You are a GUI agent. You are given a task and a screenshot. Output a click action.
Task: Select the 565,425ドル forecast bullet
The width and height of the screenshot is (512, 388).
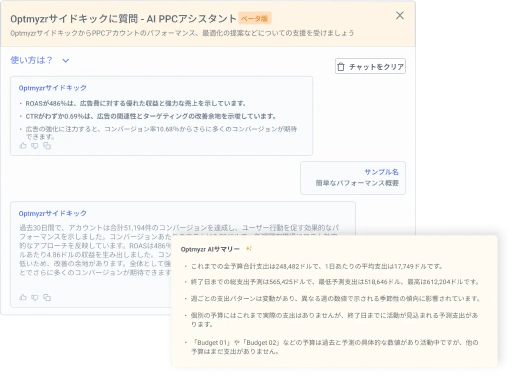335,282
